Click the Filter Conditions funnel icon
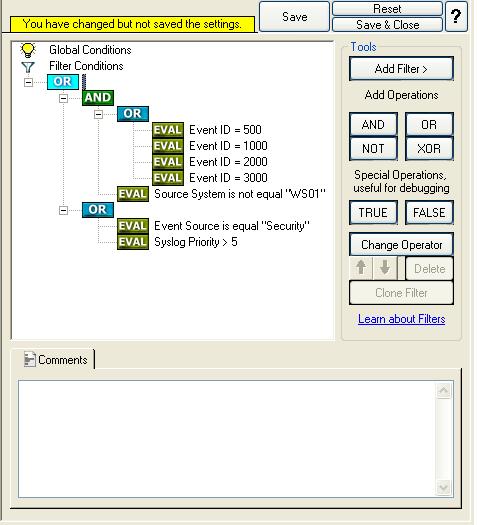 coord(28,67)
